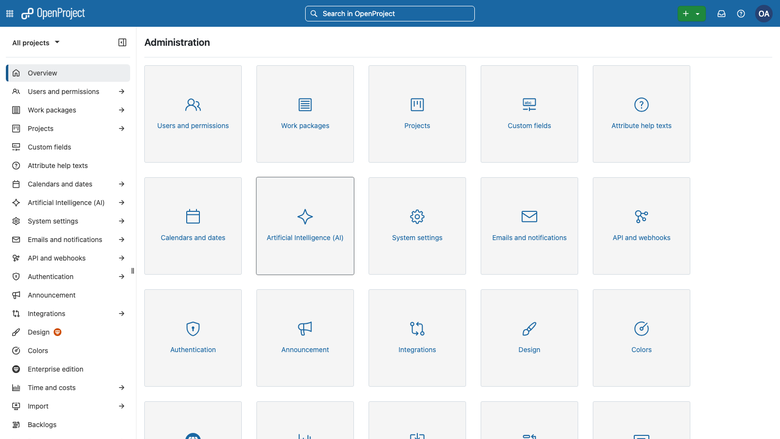Open the Artificial Intelligence (AI) tile

(305, 226)
